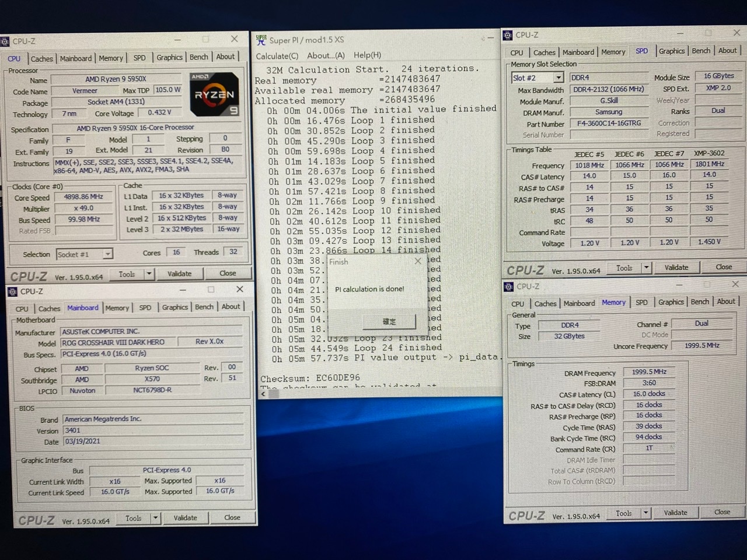Click FSB:DRAM ratio 3:60 value

tap(649, 383)
